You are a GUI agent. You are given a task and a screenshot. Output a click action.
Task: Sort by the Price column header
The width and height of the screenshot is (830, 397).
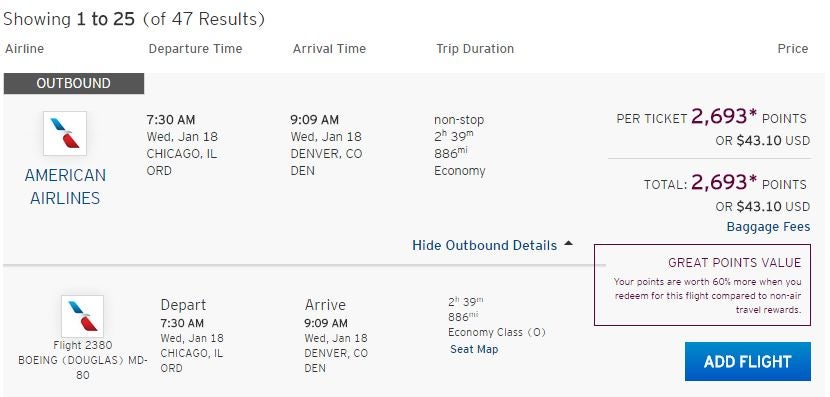pos(792,49)
